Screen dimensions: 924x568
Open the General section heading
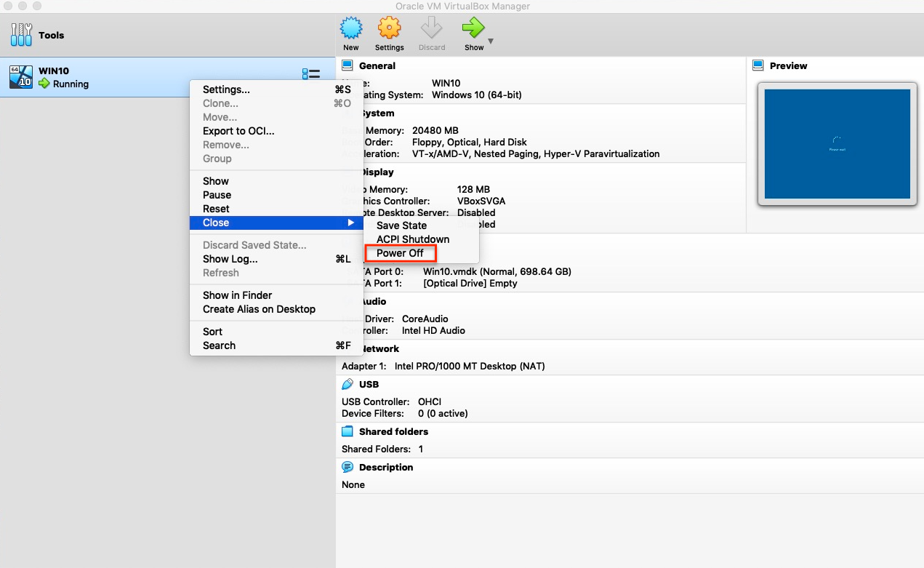coord(377,65)
